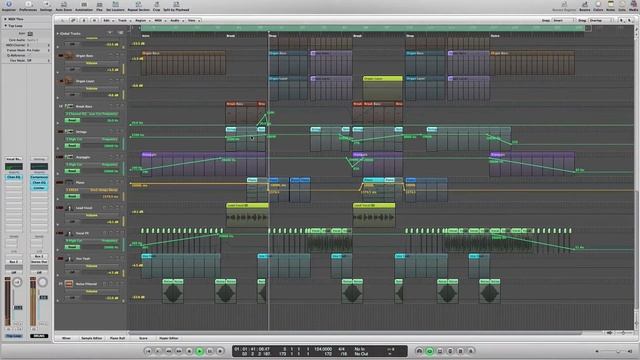Image resolution: width=640 pixels, height=360 pixels.
Task: Select the Lead Vocal track icon
Action: [x=69, y=208]
